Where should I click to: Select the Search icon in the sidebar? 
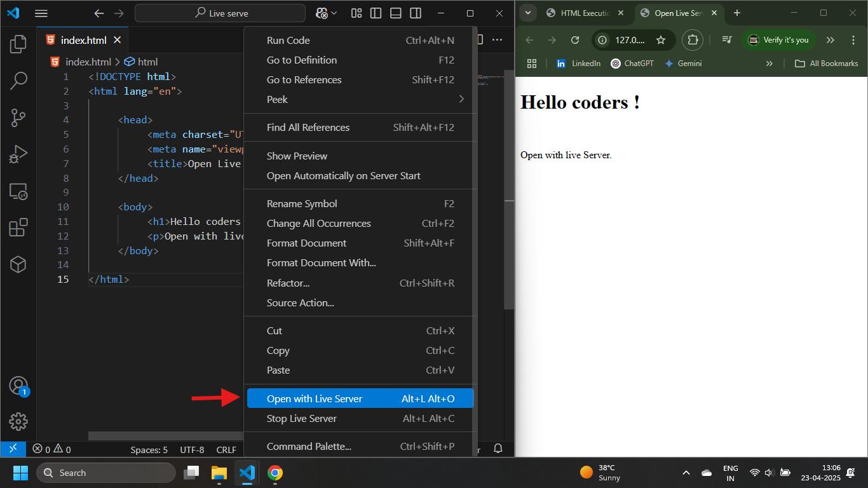click(18, 81)
